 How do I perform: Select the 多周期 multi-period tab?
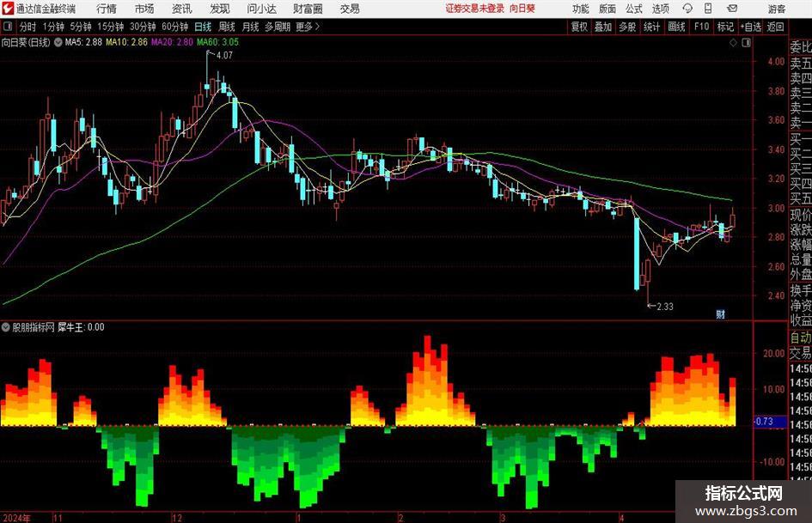pos(277,27)
